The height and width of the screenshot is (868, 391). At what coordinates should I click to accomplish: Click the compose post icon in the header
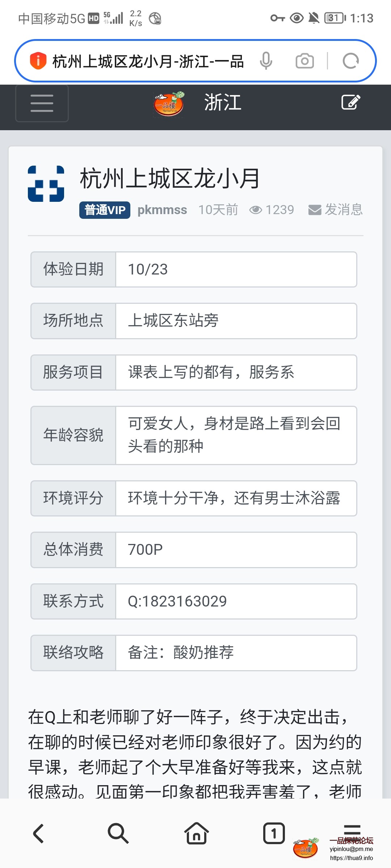350,102
